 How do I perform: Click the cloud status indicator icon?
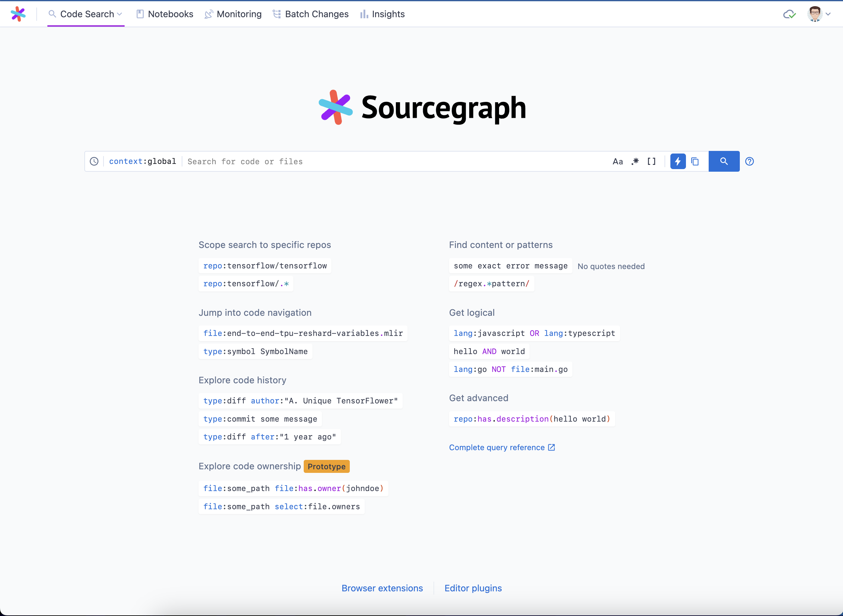pos(789,14)
